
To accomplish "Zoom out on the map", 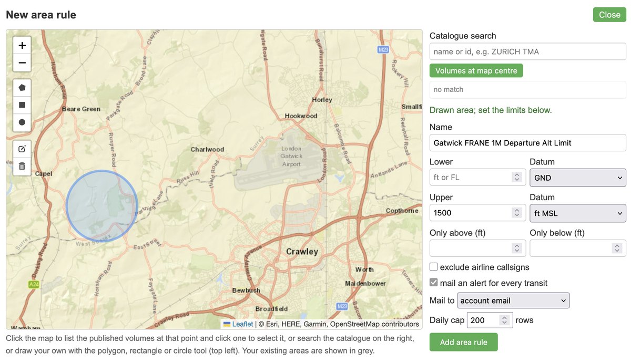I will point(22,63).
